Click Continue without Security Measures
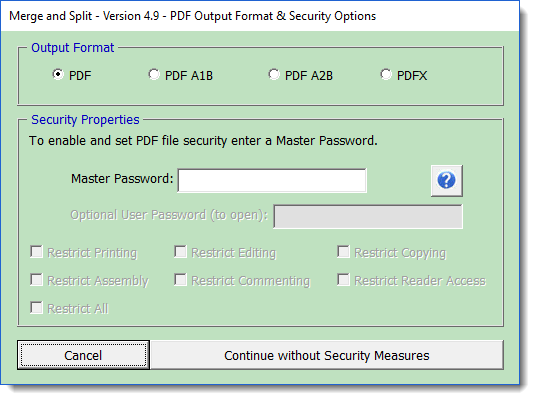 pos(327,355)
